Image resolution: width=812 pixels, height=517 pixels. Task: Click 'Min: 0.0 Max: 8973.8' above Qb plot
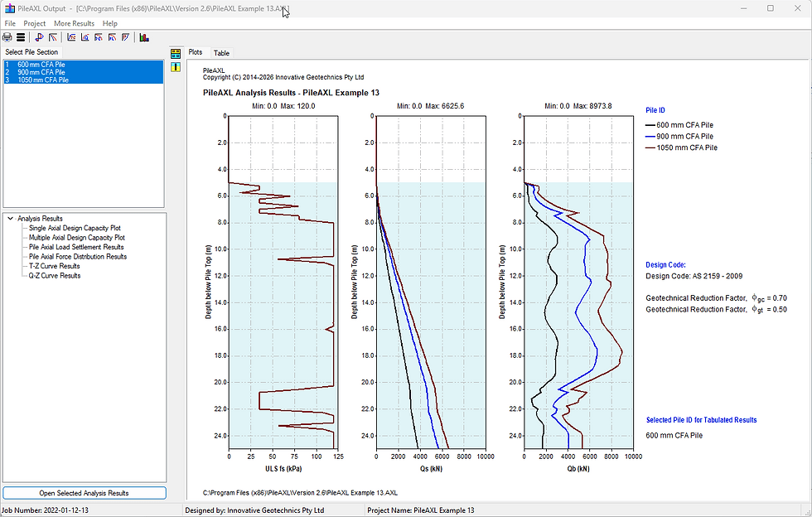[578, 106]
